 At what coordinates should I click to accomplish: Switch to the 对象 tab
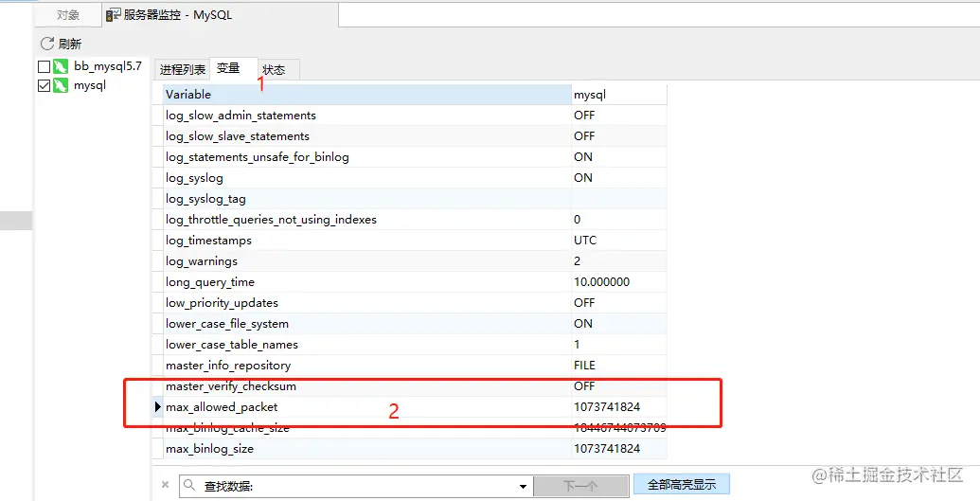tap(68, 15)
